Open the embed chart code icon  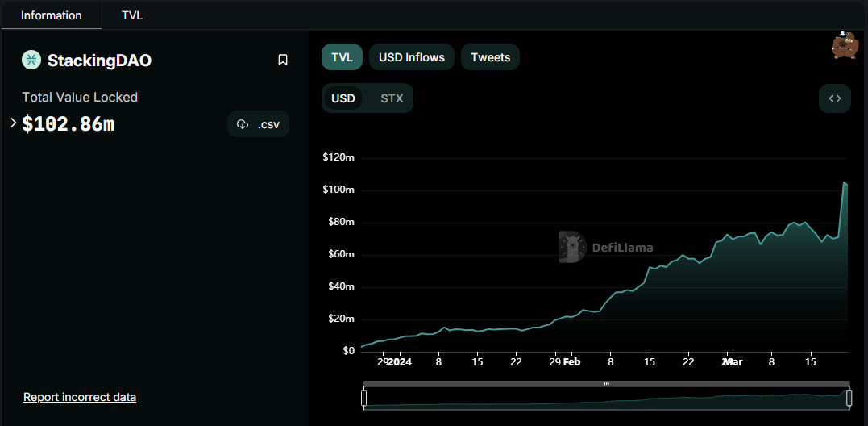click(835, 98)
